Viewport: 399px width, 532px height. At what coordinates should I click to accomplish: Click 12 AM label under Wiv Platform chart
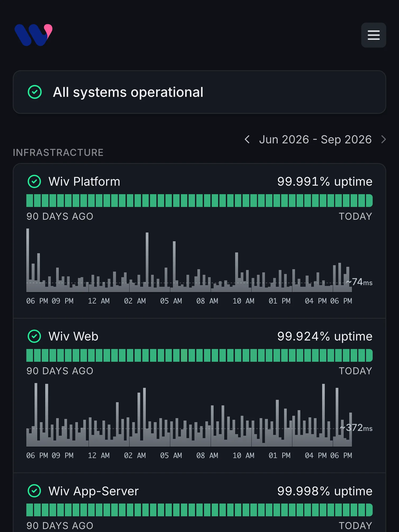coord(99,301)
